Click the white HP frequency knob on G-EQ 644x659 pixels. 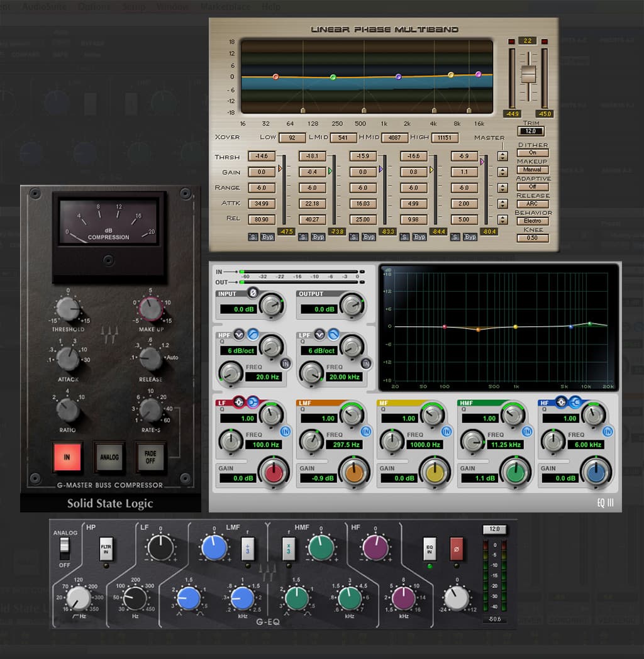pyautogui.click(x=79, y=598)
